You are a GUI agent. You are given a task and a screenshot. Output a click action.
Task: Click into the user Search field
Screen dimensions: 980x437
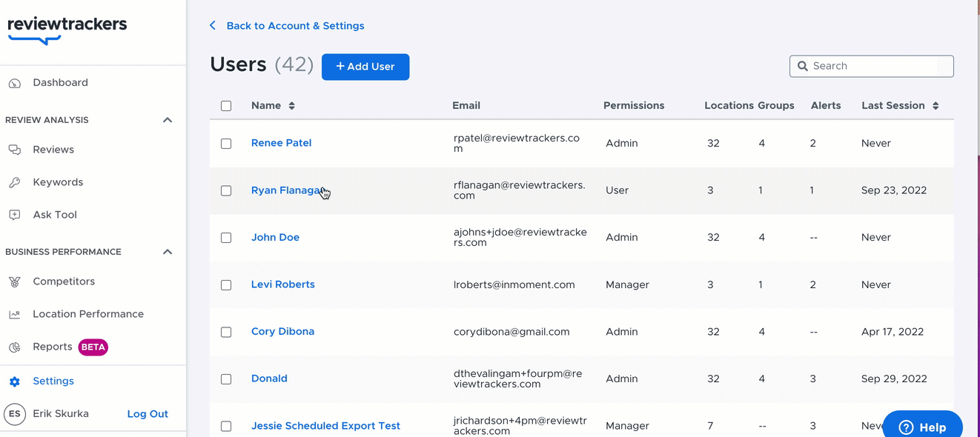tap(872, 66)
